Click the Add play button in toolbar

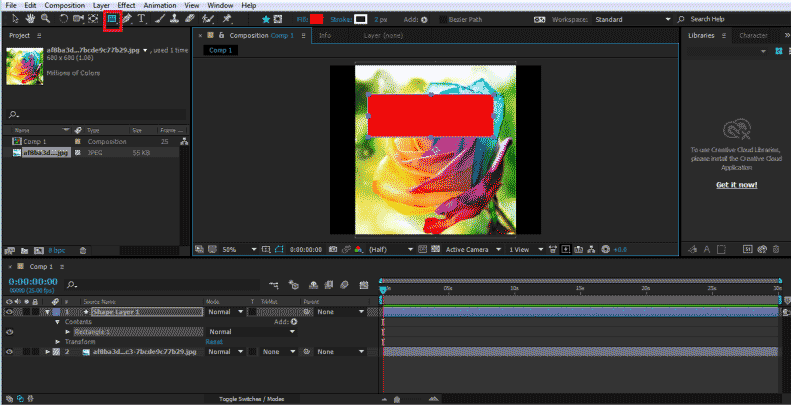tap(424, 20)
